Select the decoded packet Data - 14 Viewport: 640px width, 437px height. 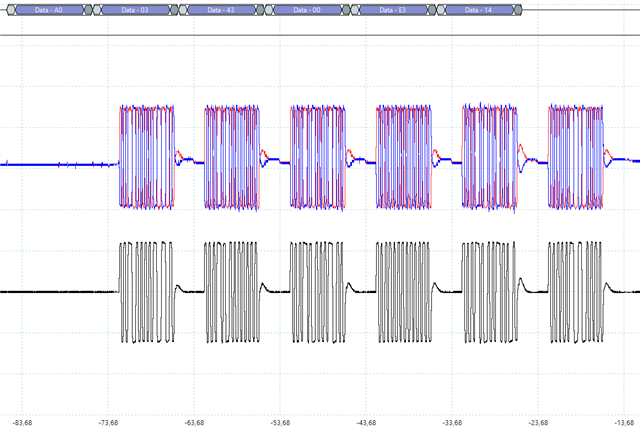pyautogui.click(x=479, y=10)
